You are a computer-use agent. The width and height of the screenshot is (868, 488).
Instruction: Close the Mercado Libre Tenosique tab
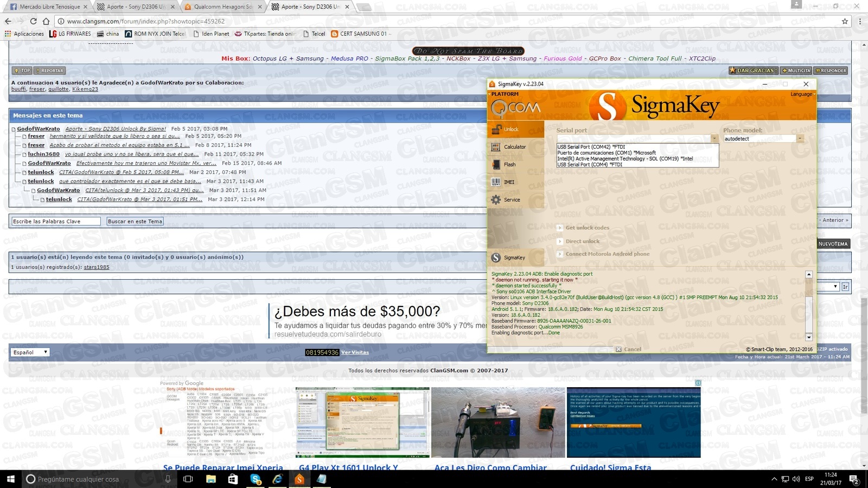[x=85, y=7]
